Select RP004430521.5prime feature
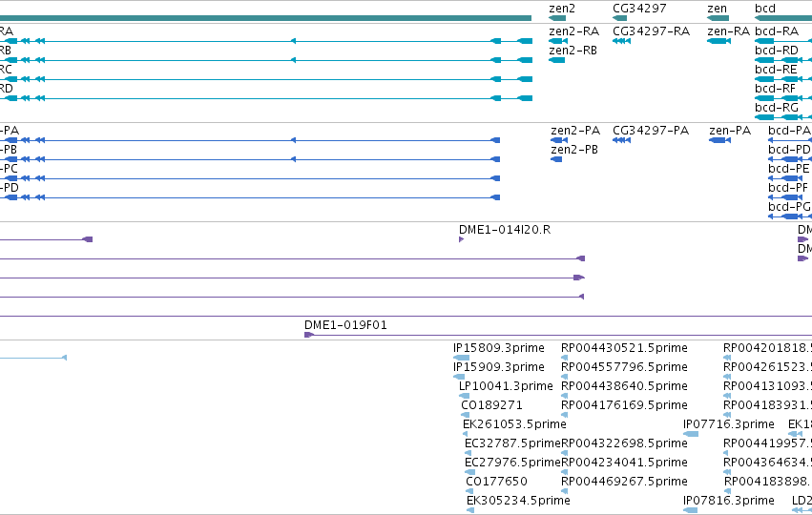Screen dimensions: 812x515 (x=565, y=358)
